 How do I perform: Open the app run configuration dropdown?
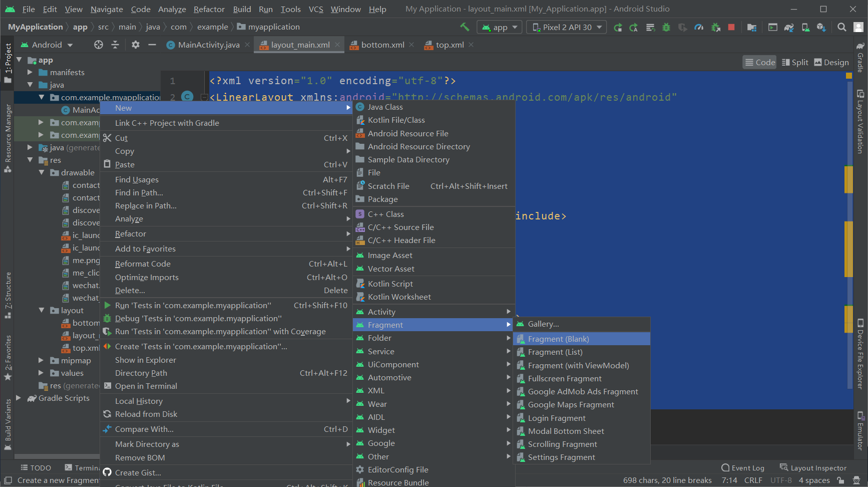500,27
